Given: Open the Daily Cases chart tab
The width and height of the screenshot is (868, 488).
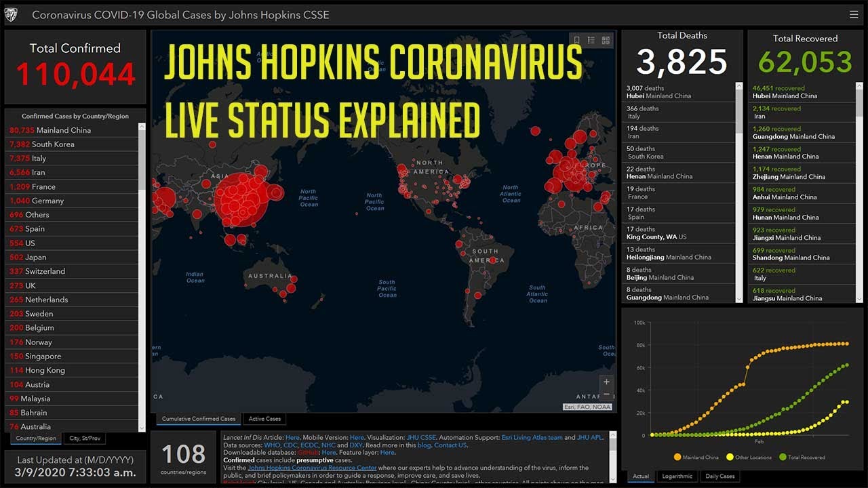Looking at the screenshot, I should tap(720, 476).
